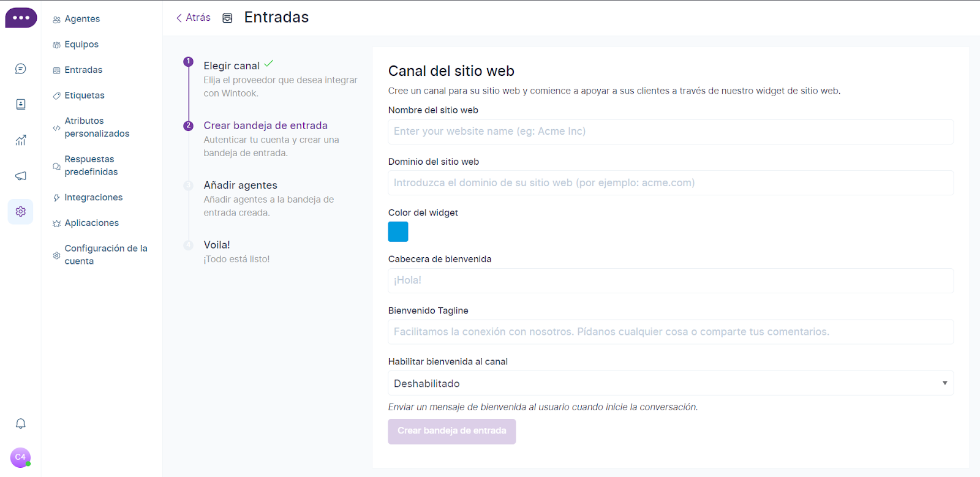The width and height of the screenshot is (980, 477).
Task: Click the purple app logo icon
Action: (21, 18)
